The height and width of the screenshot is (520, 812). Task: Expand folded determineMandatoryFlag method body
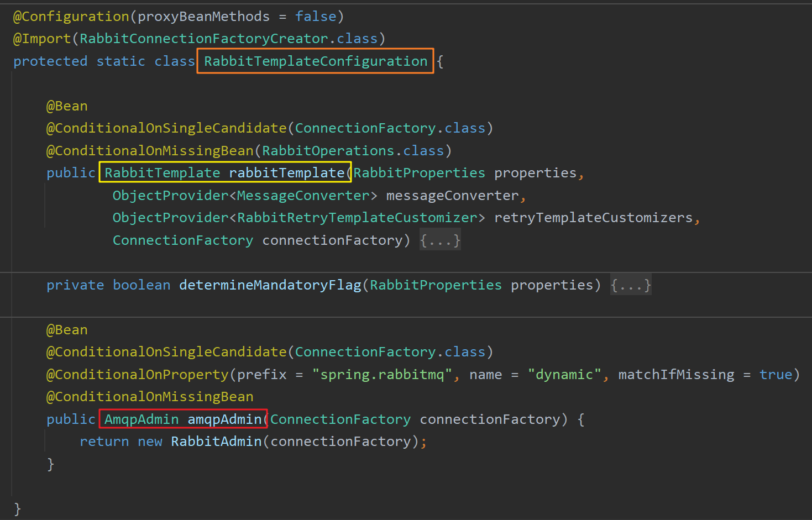click(631, 285)
